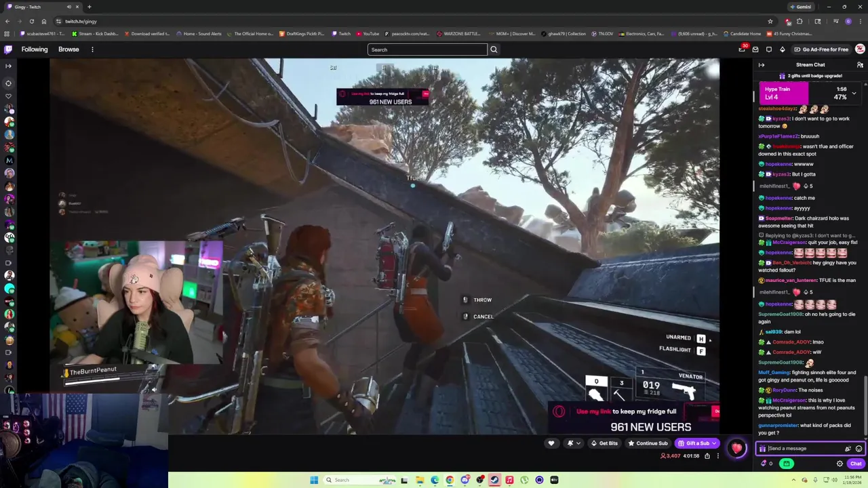Click the chat scrollbar

[x=865, y=407]
